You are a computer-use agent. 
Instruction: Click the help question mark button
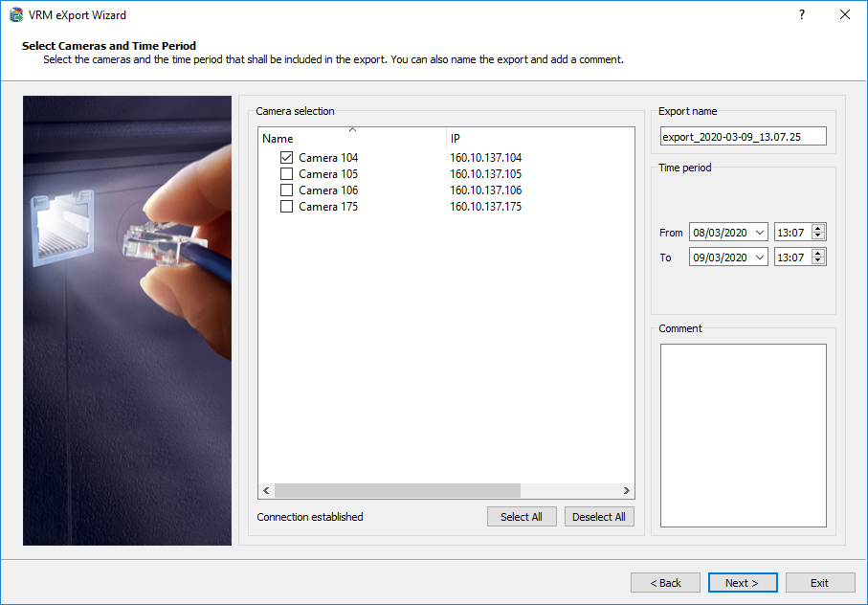pos(801,15)
